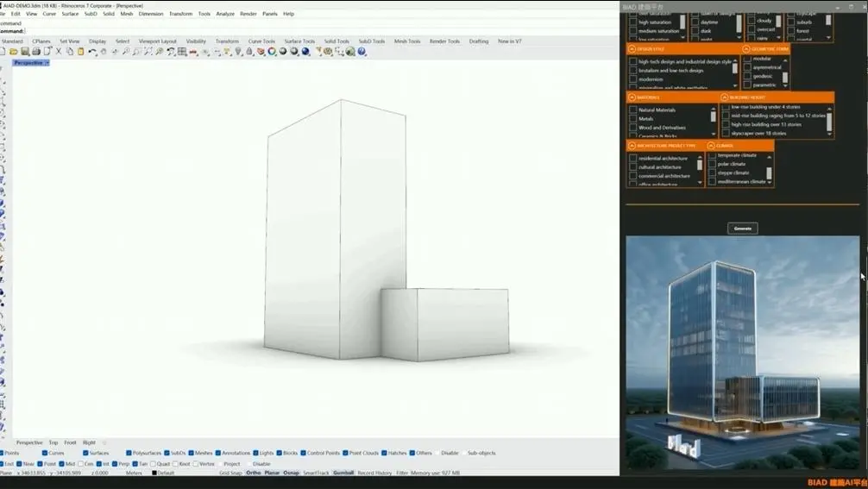This screenshot has width=868, height=489.
Task: Switch to the Surface Tools tab
Action: [299, 41]
